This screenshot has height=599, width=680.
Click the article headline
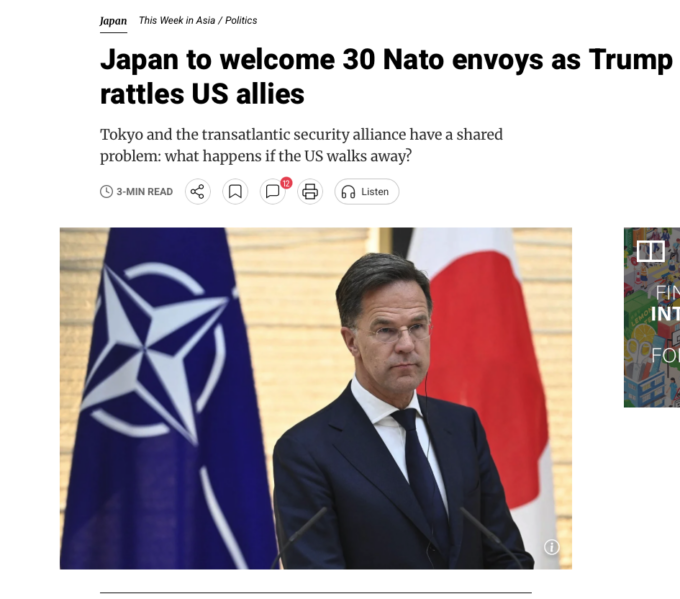click(386, 76)
